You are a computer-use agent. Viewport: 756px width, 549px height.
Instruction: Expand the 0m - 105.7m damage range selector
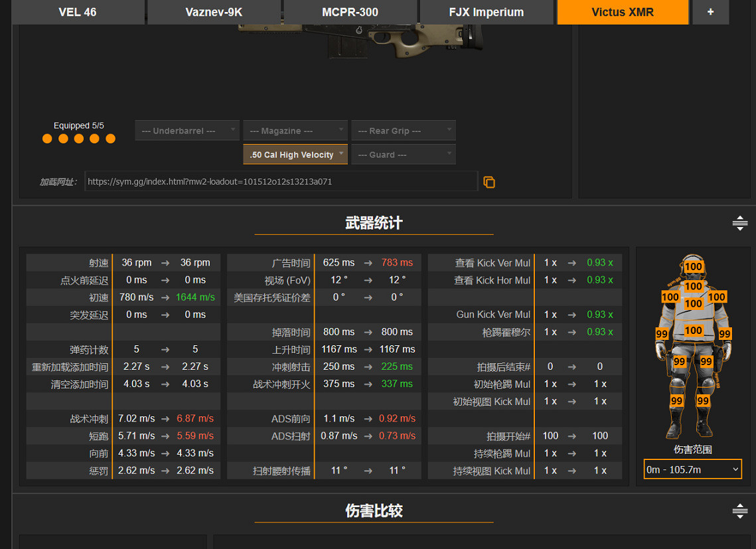point(692,469)
